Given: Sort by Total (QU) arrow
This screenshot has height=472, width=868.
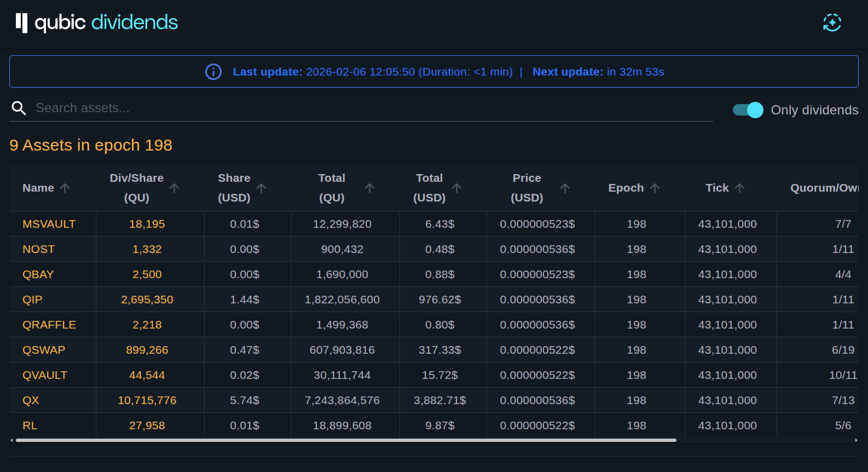Looking at the screenshot, I should click(370, 188).
